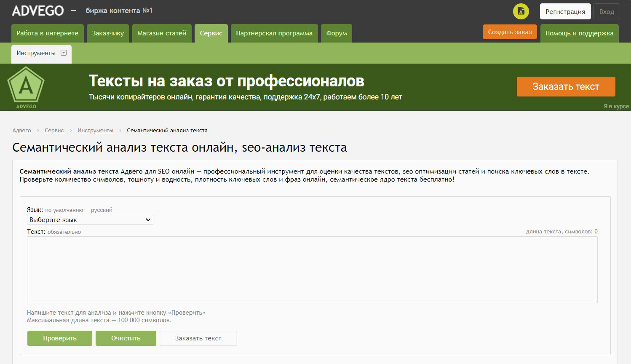
Task: Click the Очистить button
Action: (126, 338)
